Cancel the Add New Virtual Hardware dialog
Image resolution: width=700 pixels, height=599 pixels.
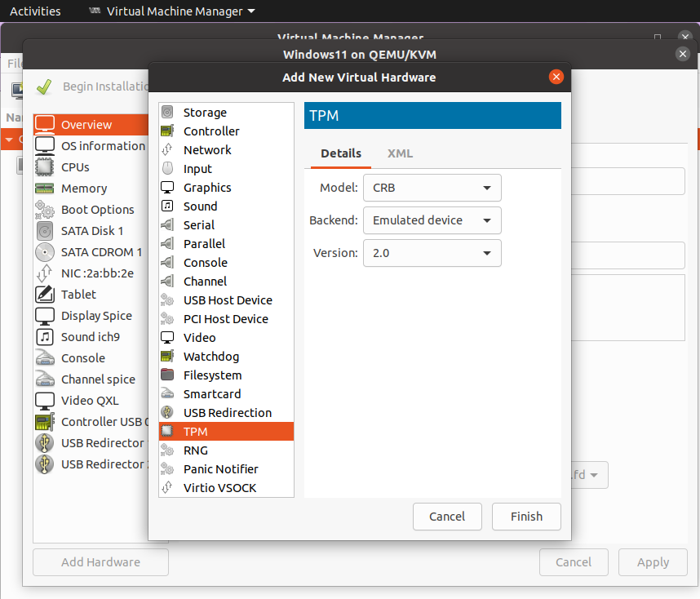(447, 517)
